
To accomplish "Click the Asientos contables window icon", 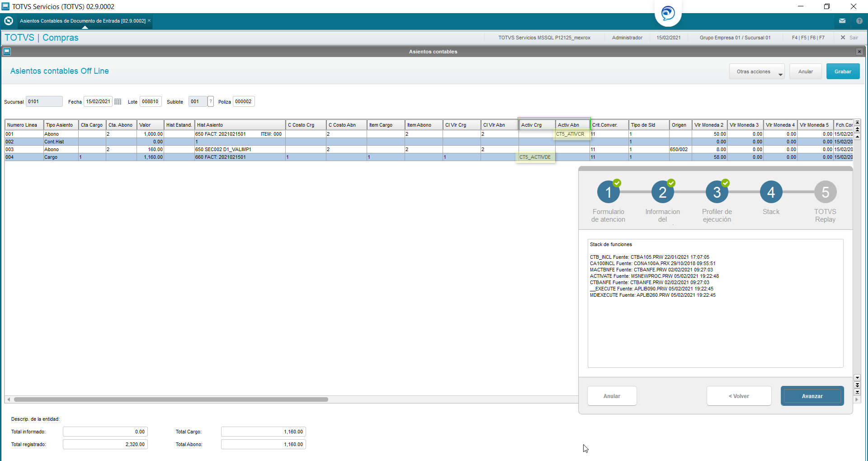I will point(7,52).
